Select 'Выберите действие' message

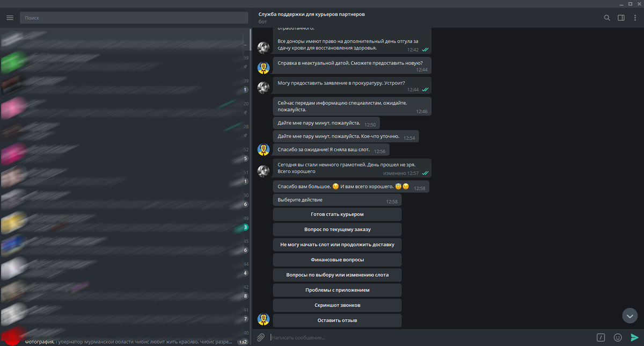click(337, 200)
